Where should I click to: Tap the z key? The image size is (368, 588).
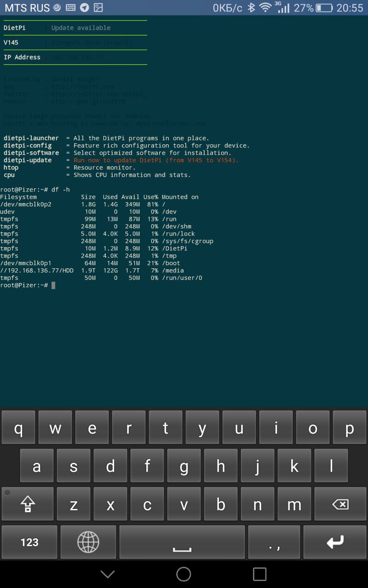click(x=74, y=504)
